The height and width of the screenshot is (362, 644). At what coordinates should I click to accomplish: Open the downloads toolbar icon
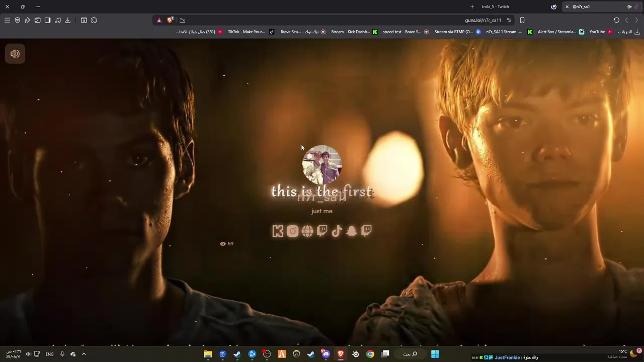[67, 20]
